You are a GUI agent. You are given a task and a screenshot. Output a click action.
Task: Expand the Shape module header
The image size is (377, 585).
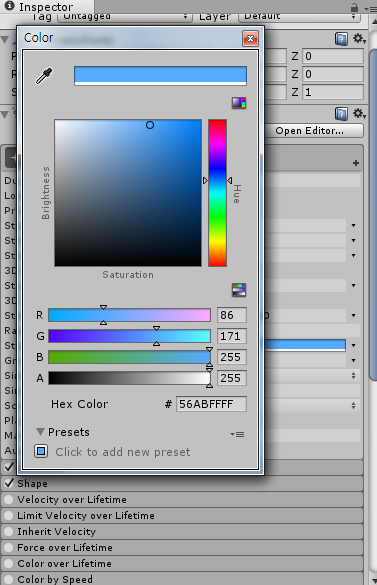coord(182,483)
